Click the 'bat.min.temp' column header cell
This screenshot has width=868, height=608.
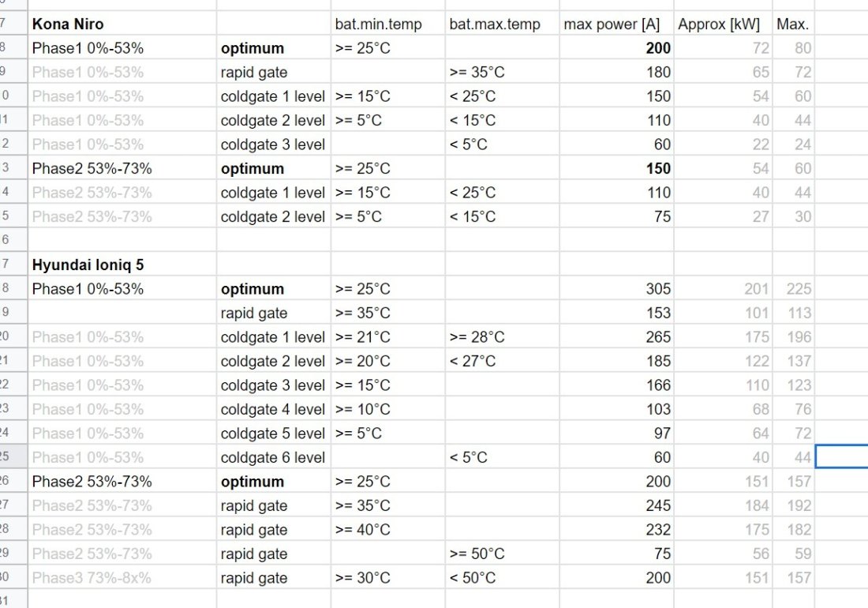click(387, 24)
